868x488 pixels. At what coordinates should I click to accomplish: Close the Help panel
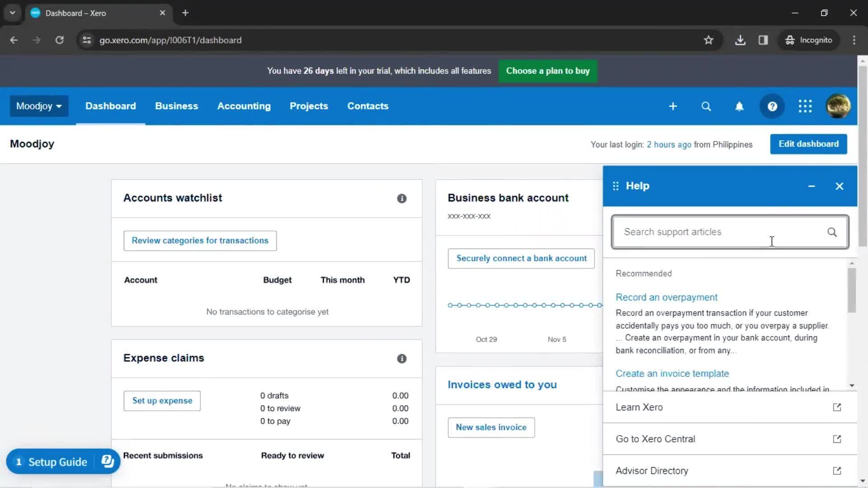coord(840,186)
